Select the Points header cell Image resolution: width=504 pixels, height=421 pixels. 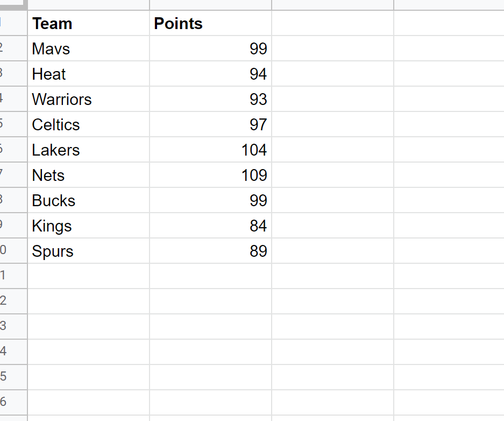point(210,24)
